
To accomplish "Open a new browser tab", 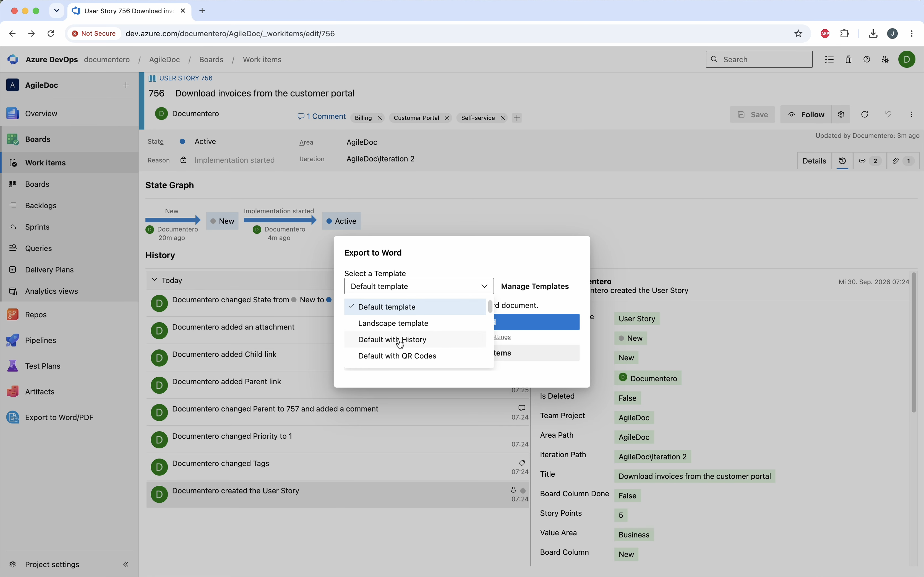I will [202, 11].
